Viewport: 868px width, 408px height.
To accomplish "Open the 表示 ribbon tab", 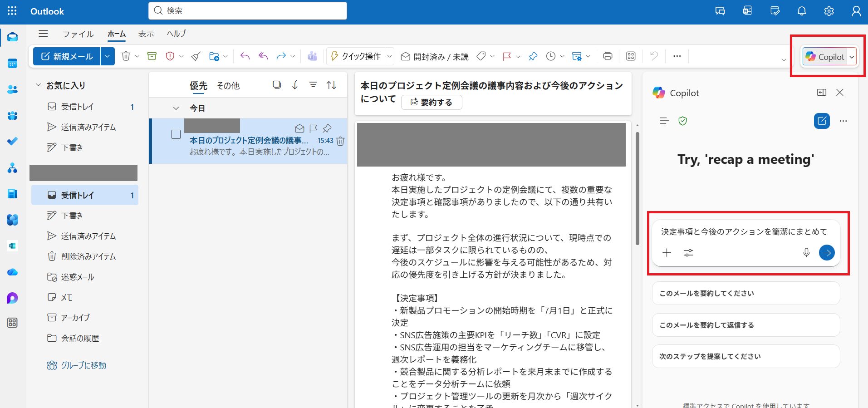I will (146, 34).
